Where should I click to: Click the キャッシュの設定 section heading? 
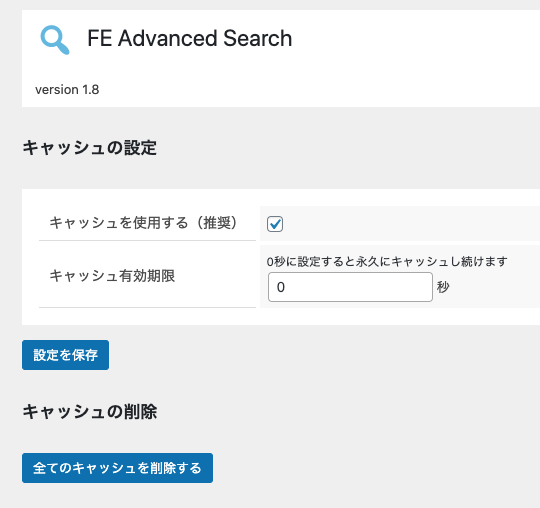point(90,148)
